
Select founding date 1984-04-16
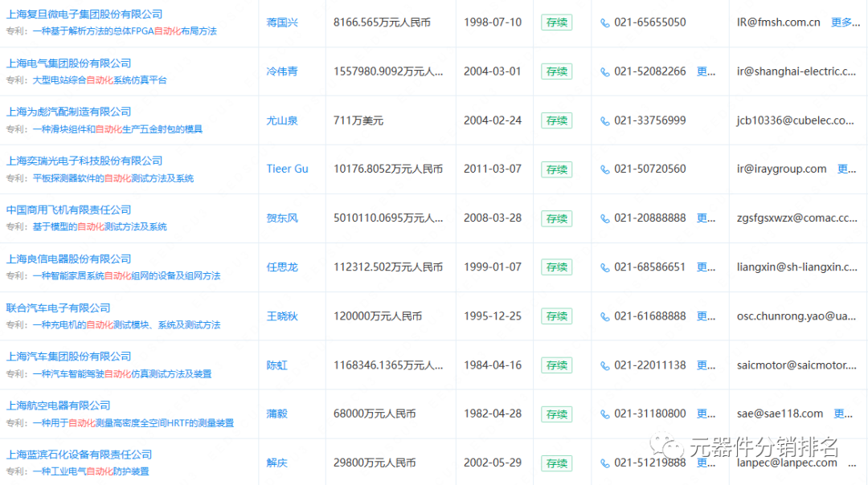493,365
